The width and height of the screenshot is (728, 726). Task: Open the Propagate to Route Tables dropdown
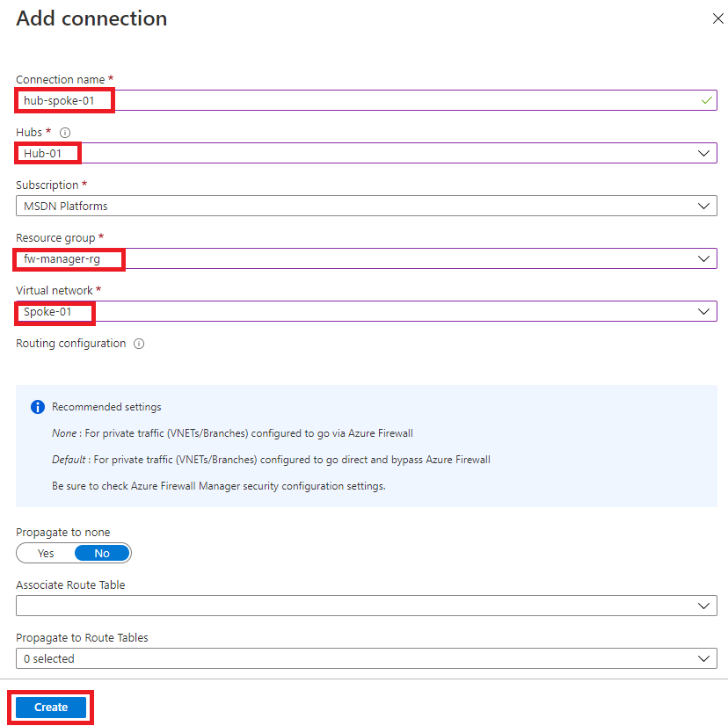[703, 658]
